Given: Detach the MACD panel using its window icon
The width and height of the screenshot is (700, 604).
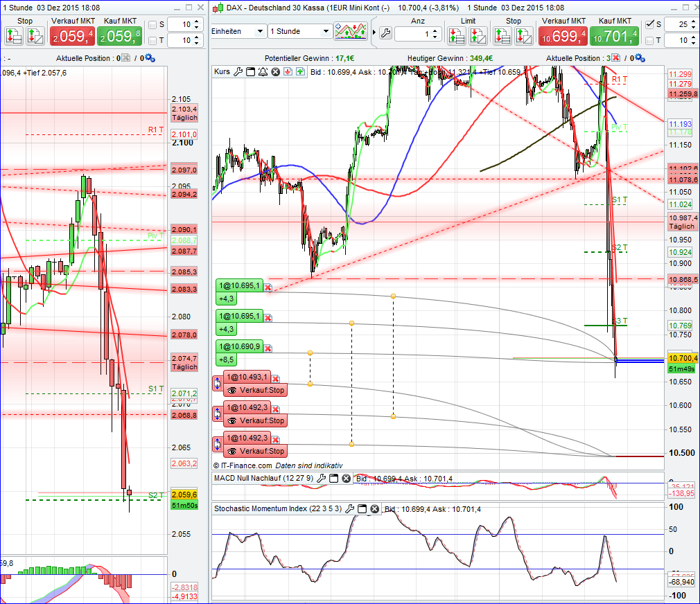Looking at the screenshot, I should point(333,479).
